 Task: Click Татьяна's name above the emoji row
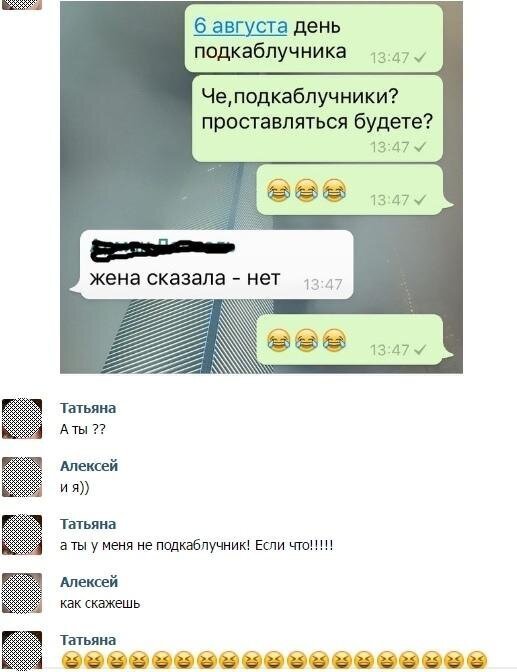click(88, 640)
